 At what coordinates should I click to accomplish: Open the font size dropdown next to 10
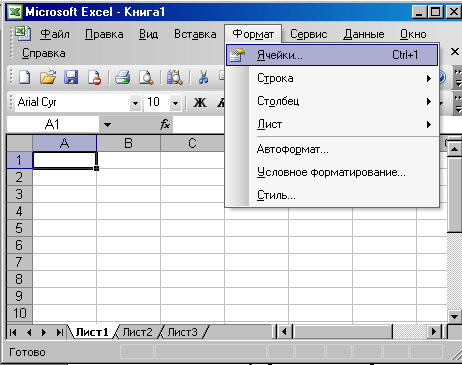tap(175, 103)
